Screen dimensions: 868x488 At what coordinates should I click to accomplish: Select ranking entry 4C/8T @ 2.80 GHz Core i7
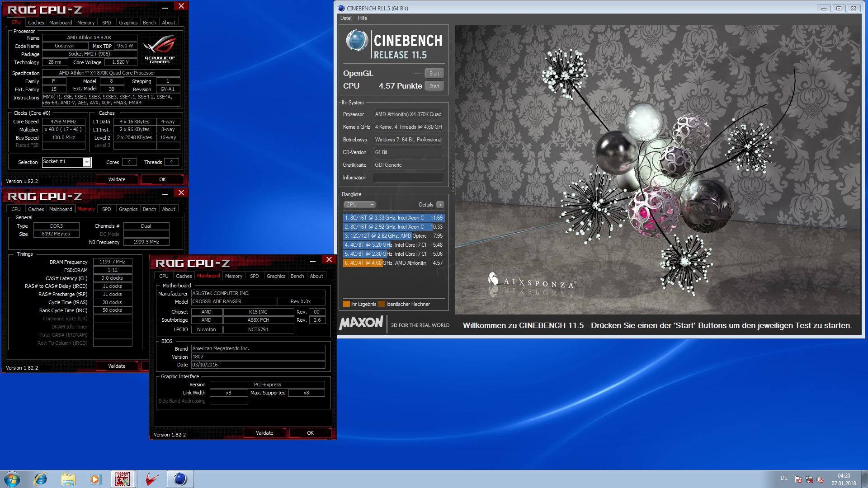pyautogui.click(x=394, y=254)
